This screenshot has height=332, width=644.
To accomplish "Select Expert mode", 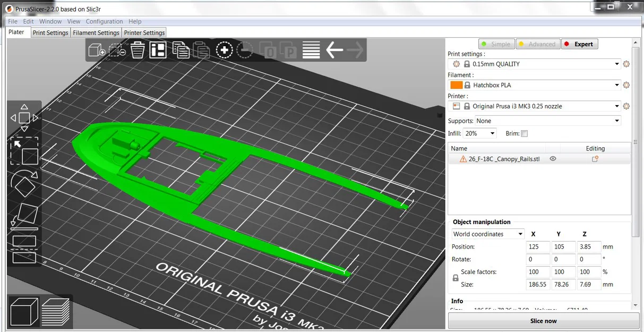I will coord(579,44).
